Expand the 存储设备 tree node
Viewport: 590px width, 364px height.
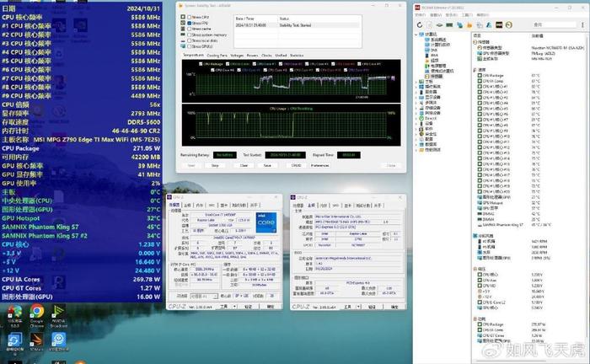click(416, 108)
